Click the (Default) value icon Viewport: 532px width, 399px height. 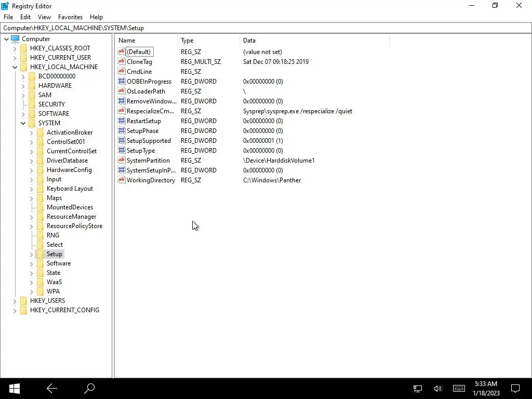(122, 51)
